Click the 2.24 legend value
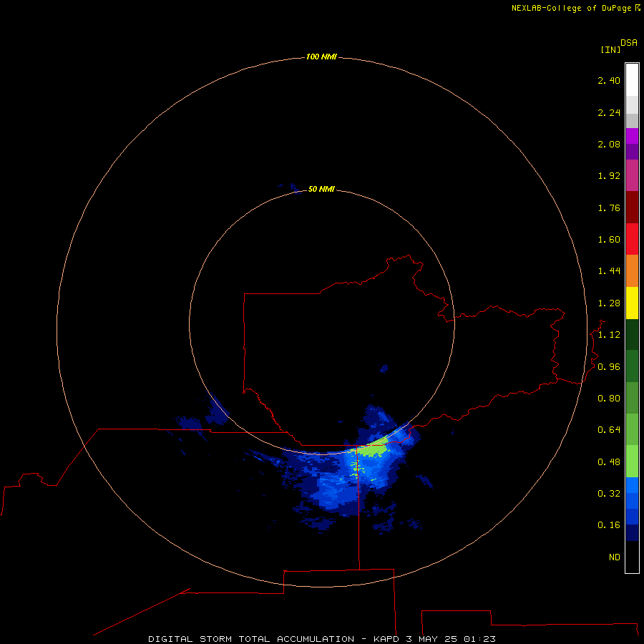644x644 pixels. pos(609,112)
